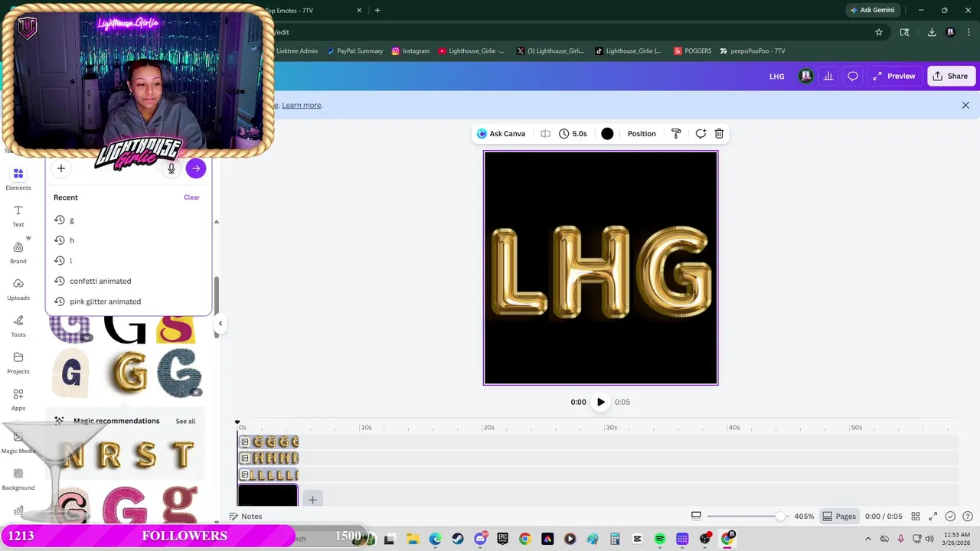Collapse the side panel with arrow handle
980x551 pixels.
220,323
